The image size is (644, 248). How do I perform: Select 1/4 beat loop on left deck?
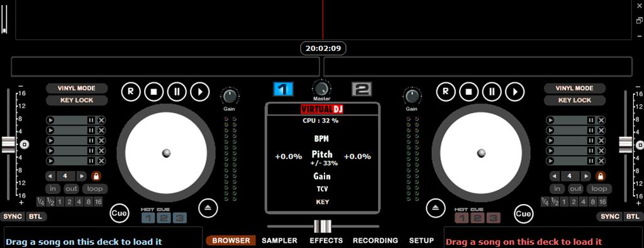click(40, 202)
